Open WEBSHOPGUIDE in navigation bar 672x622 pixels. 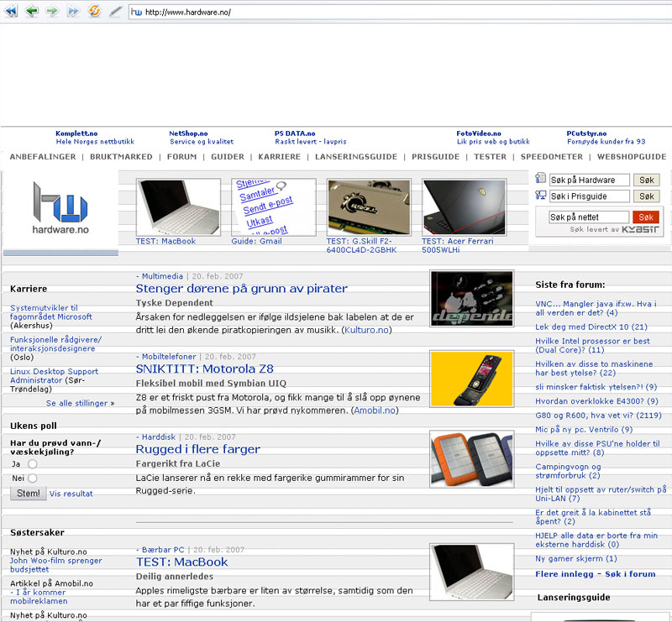click(x=632, y=157)
